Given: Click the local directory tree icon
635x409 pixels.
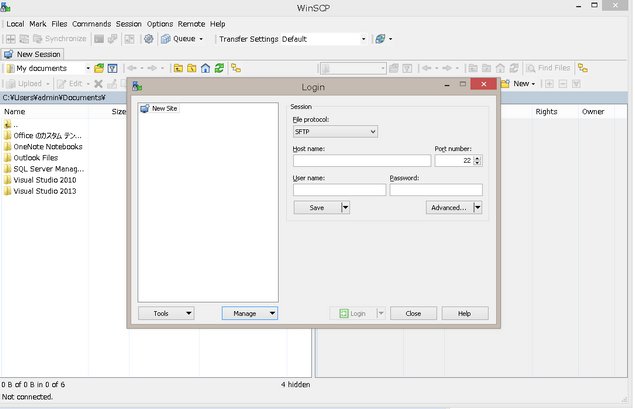Looking at the screenshot, I should point(236,68).
